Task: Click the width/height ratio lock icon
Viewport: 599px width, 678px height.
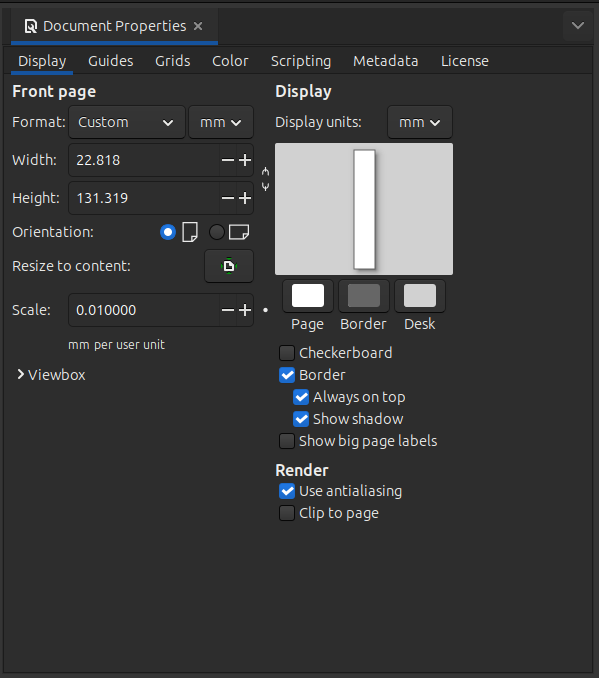Action: (266, 179)
